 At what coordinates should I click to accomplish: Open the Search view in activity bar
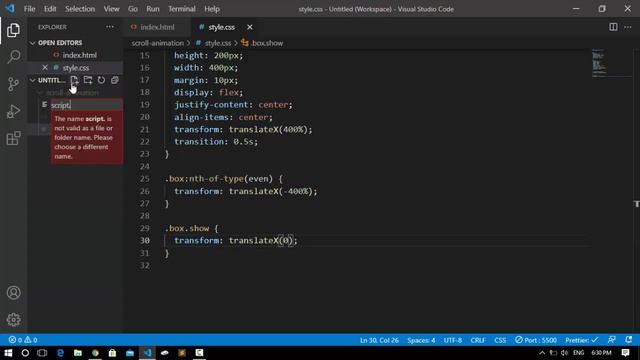[13, 57]
